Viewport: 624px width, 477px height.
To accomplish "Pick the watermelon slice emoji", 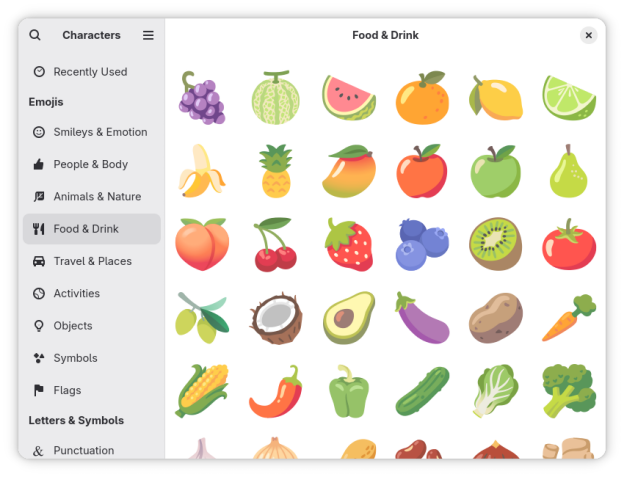I will (x=349, y=98).
